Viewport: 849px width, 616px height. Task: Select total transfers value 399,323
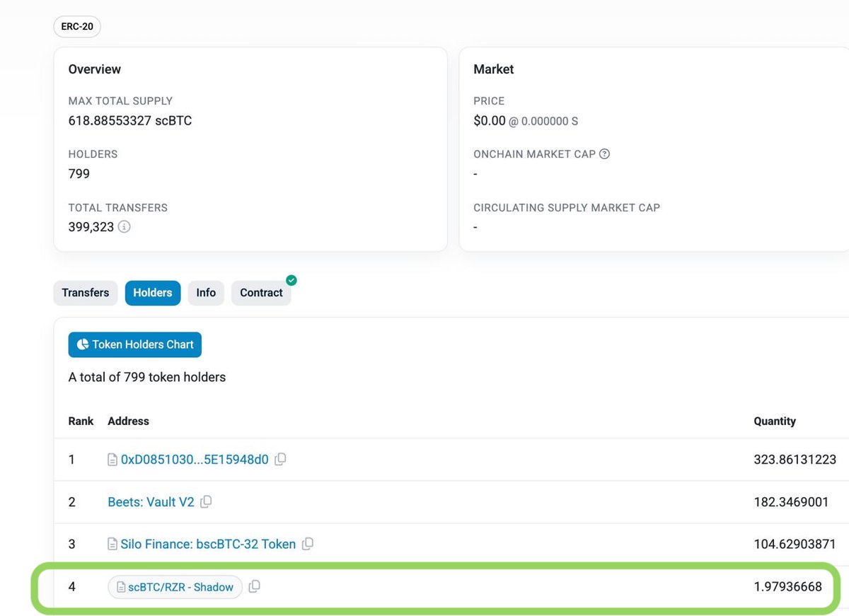coord(91,228)
